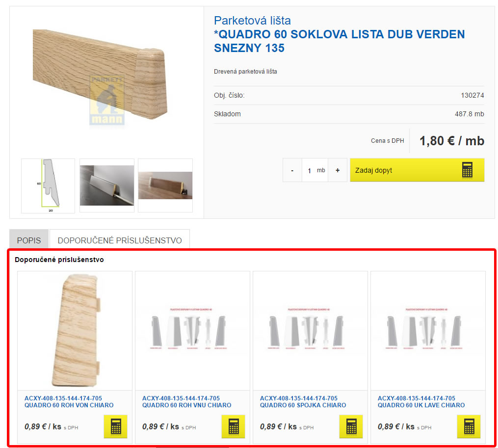Image resolution: width=498 pixels, height=448 pixels.
Task: Click calculator icon for QUADRO 60 SPOJKA CHIARO
Action: point(351,426)
